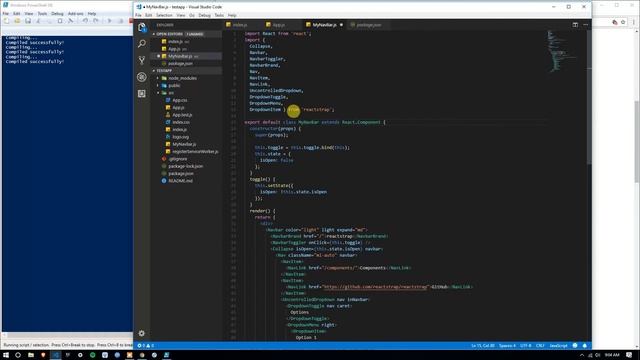The image size is (640, 360).
Task: Switch to the App.js editor tab
Action: point(279,25)
